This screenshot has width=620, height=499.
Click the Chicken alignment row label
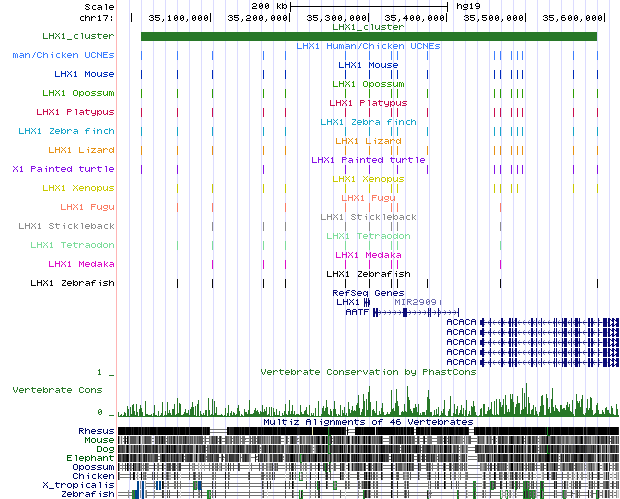(x=94, y=476)
